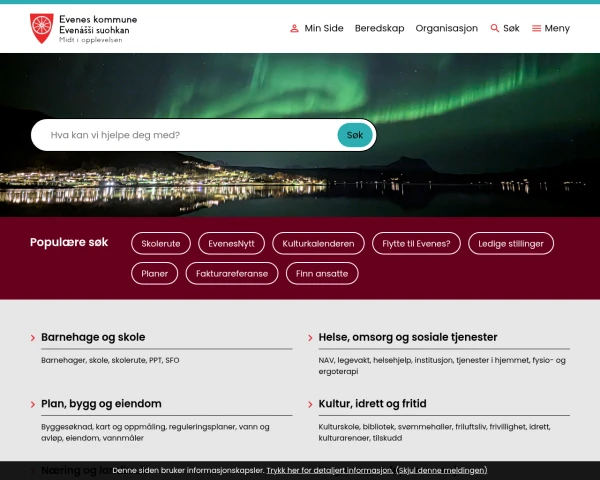This screenshot has height=480, width=600.
Task: Select the Planer popular search
Action: pos(155,274)
